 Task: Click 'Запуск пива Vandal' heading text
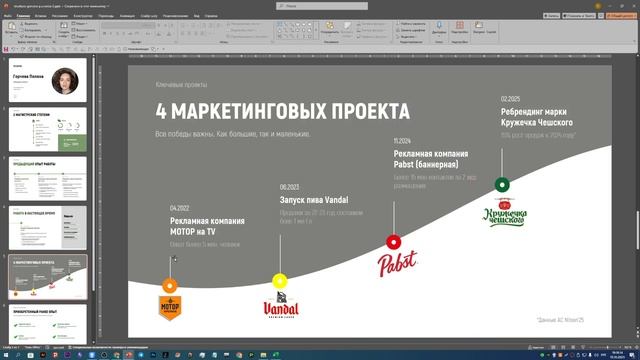(314, 200)
